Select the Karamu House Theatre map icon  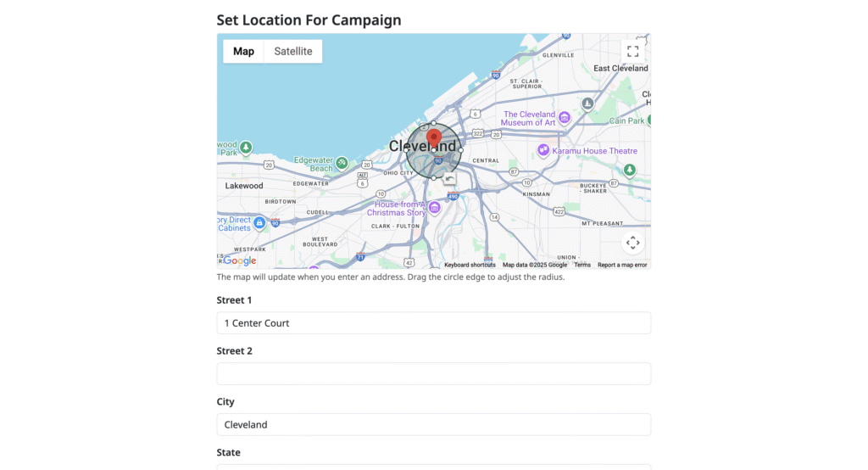543,151
